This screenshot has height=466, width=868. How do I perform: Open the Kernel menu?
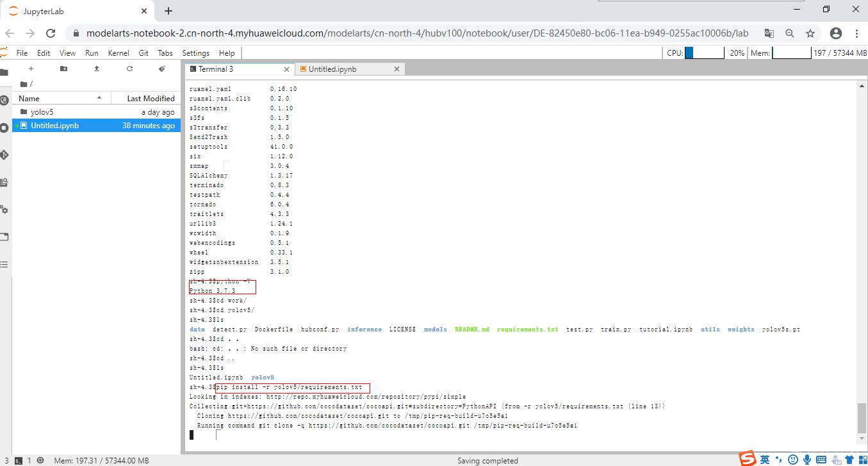(x=119, y=53)
